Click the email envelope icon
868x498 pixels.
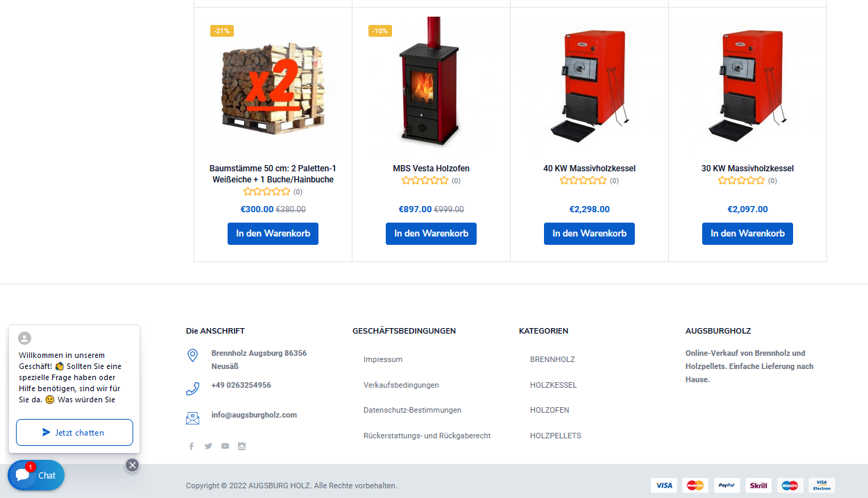click(193, 418)
